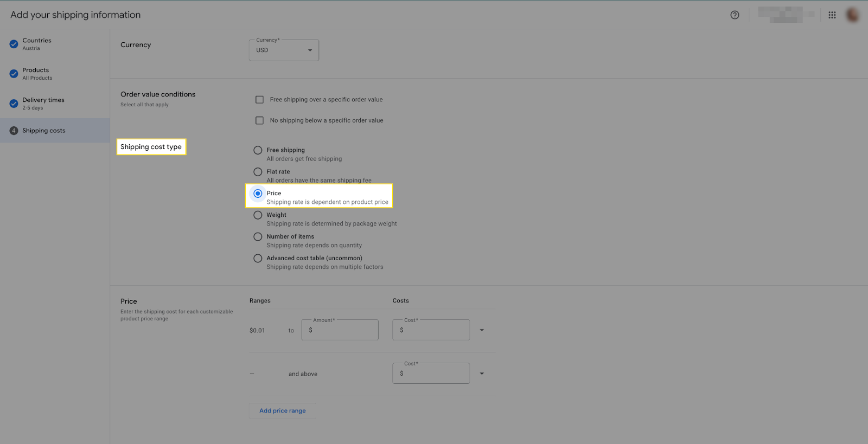Click the Add price range button
The height and width of the screenshot is (444, 868).
point(282,411)
